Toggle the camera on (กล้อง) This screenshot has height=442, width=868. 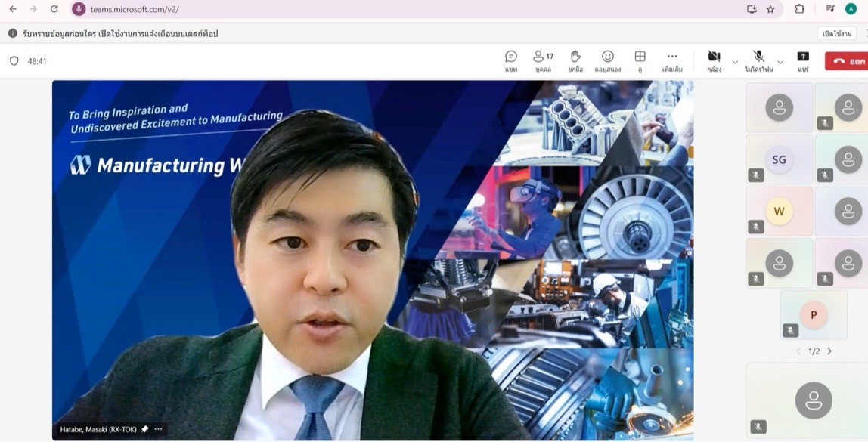714,61
